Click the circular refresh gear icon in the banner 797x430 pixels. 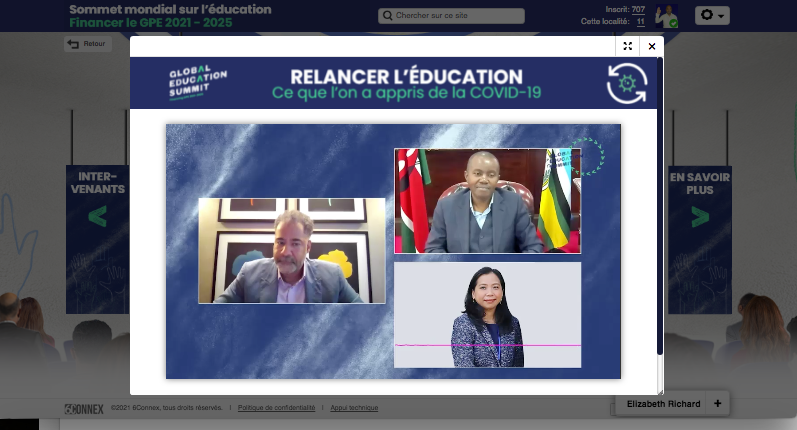627,83
